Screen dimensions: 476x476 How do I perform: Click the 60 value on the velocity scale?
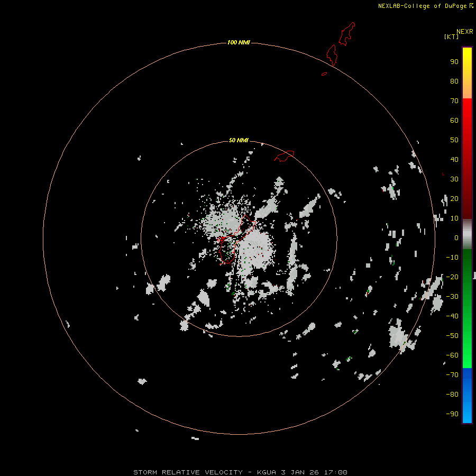(454, 121)
